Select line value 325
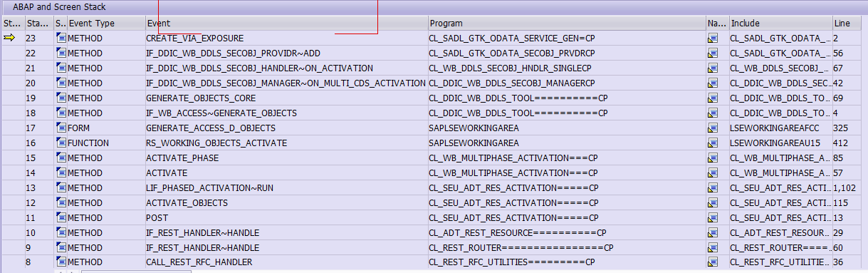The image size is (868, 273). coord(841,128)
